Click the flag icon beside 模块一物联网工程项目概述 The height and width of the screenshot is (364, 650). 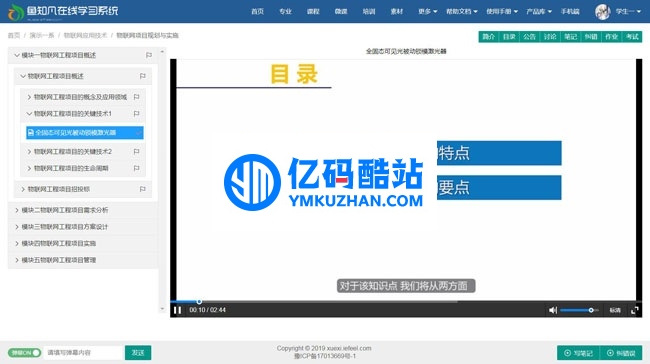pos(148,55)
